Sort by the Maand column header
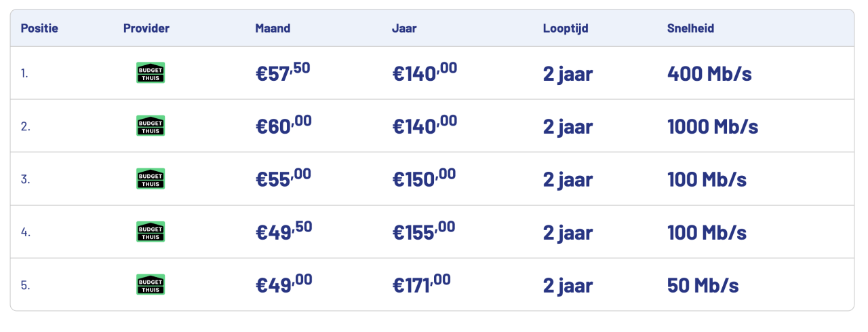 point(273,29)
